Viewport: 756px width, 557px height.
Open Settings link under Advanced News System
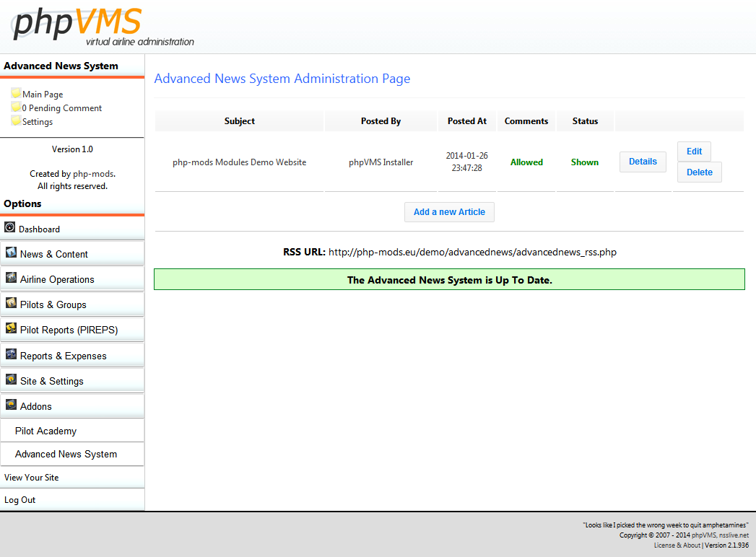coord(38,122)
